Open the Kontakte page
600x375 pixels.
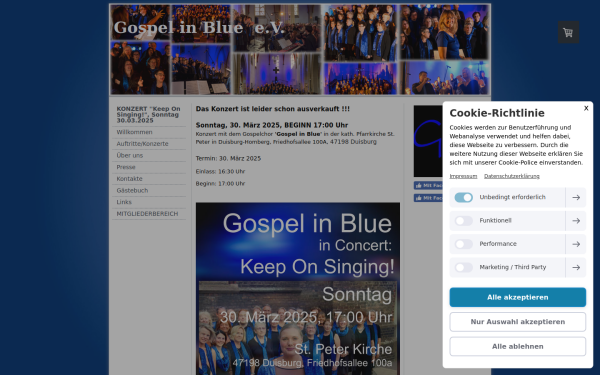tap(149, 179)
